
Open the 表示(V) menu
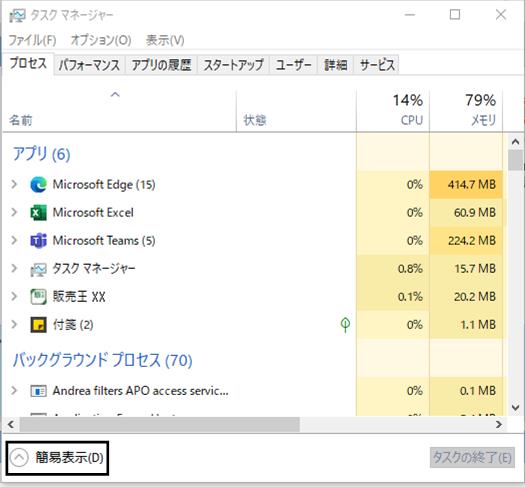tap(165, 40)
